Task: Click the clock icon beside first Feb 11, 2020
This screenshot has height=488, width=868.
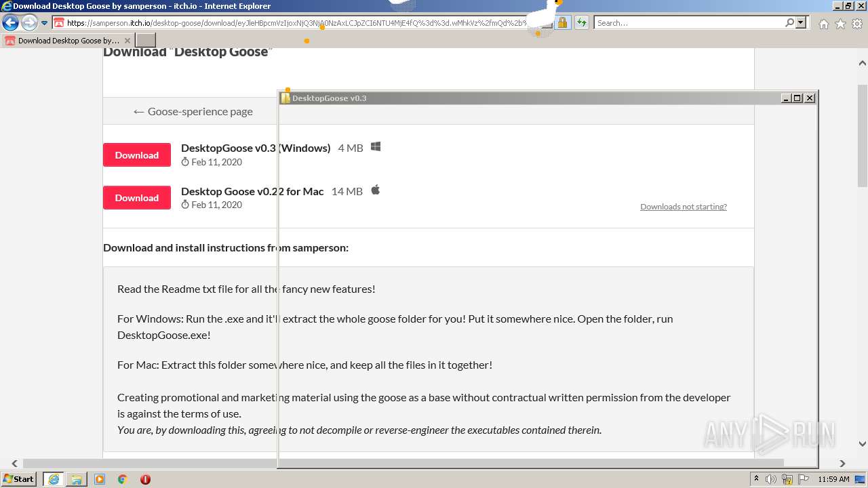Action: pyautogui.click(x=185, y=163)
